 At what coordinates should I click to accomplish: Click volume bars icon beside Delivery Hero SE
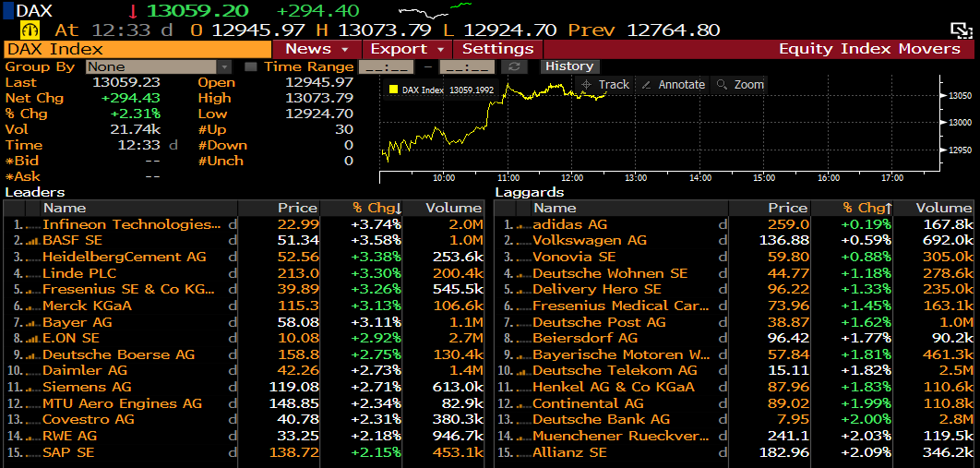[x=522, y=289]
